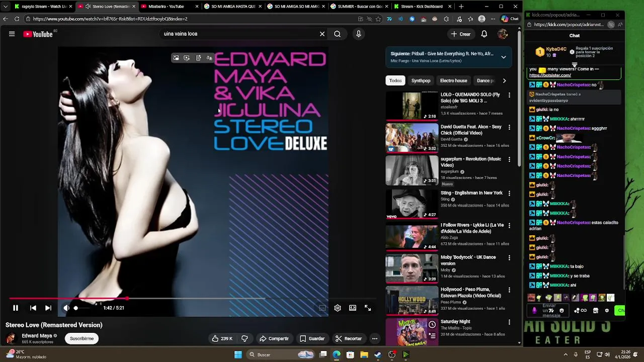Open Edge settings and more ellipsis

point(494,19)
